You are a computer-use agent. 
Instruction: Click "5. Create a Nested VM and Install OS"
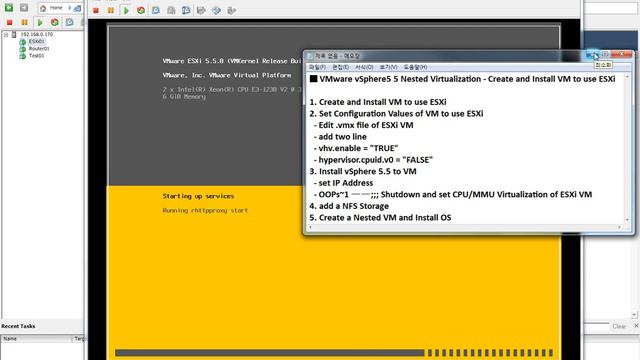(380, 218)
